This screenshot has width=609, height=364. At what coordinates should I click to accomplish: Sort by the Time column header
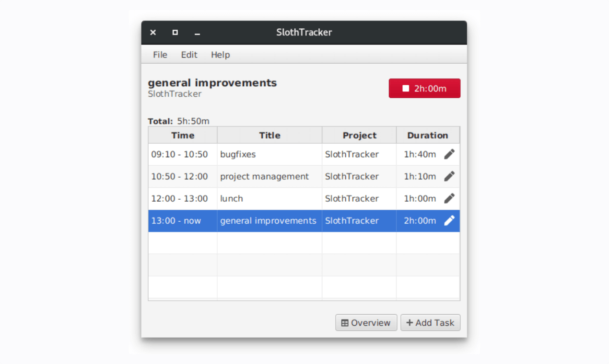pos(183,135)
